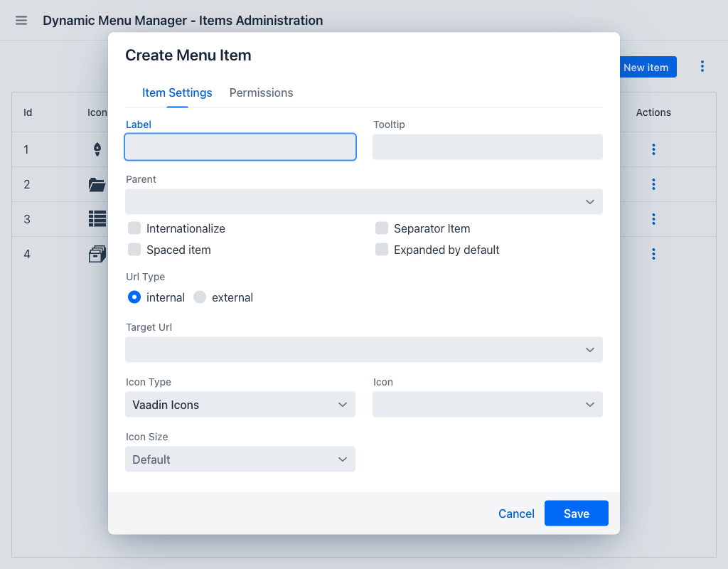Switch to the Item Settings tab

point(177,93)
